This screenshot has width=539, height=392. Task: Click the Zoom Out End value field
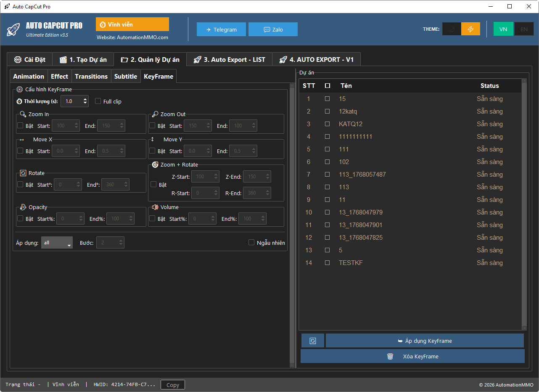243,126
